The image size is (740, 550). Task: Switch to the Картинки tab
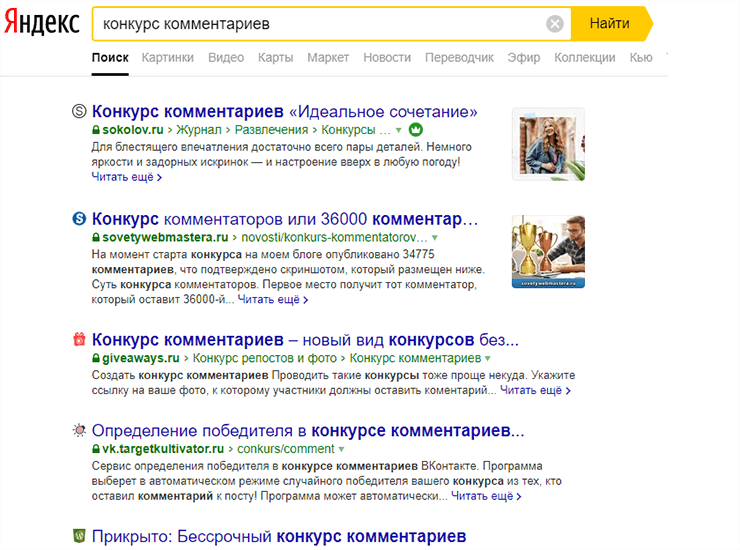point(168,58)
